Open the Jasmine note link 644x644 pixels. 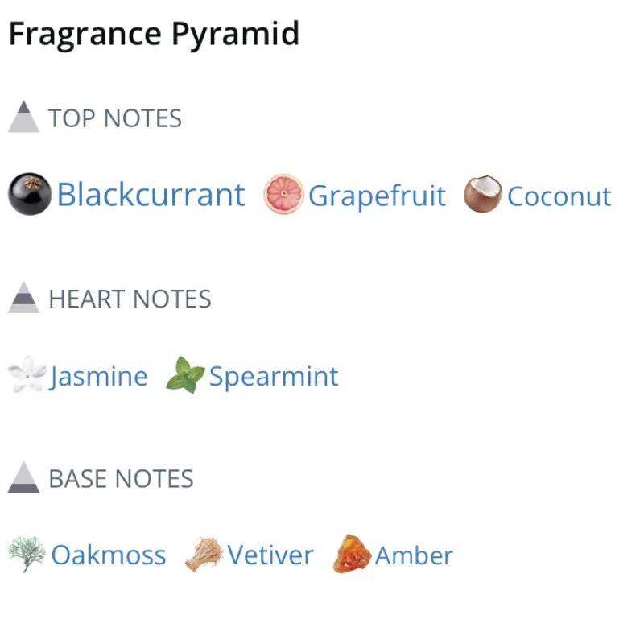[x=99, y=377]
